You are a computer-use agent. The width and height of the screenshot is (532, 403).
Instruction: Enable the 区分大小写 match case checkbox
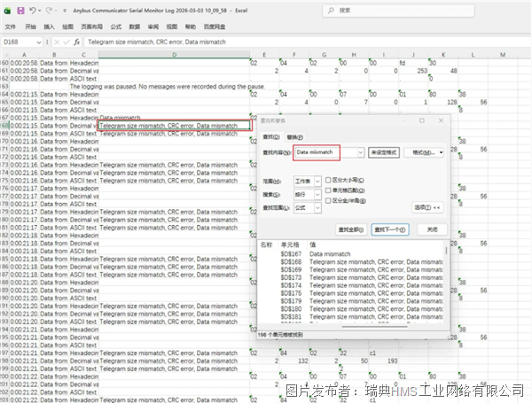pyautogui.click(x=328, y=180)
